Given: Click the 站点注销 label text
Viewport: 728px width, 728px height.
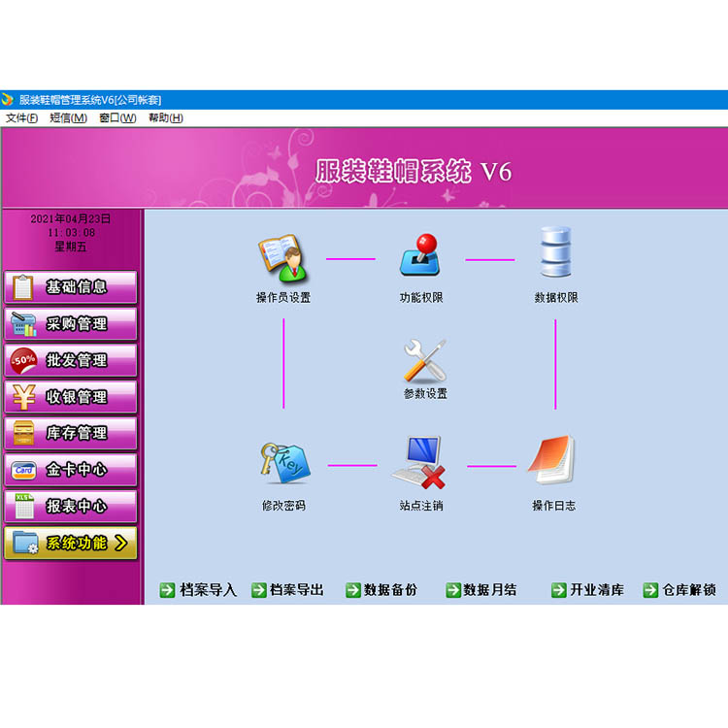Looking at the screenshot, I should (421, 505).
